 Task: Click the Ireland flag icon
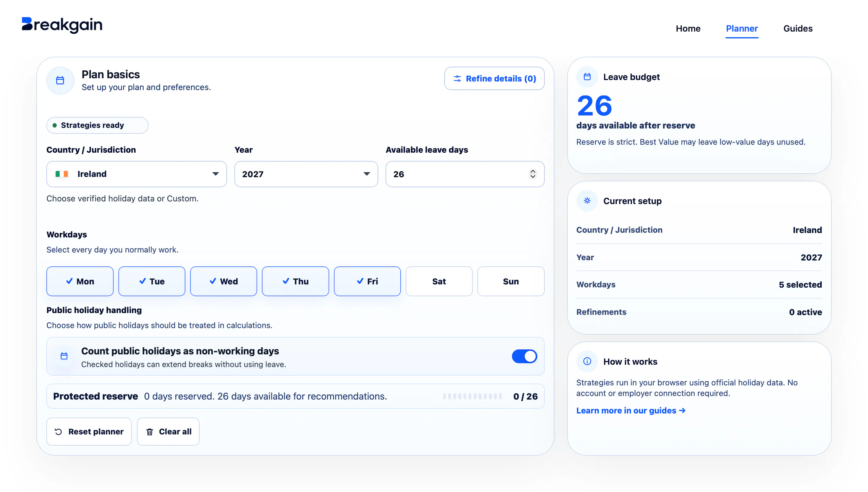pos(62,174)
